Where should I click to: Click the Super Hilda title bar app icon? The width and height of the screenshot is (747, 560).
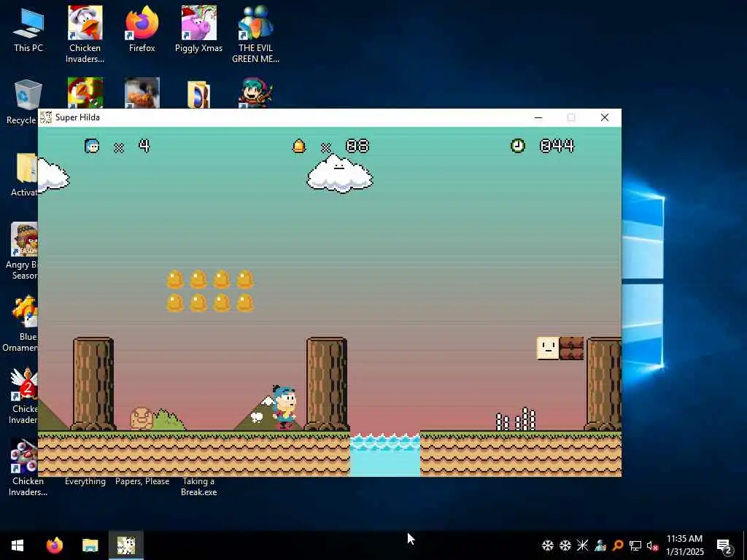coord(46,117)
